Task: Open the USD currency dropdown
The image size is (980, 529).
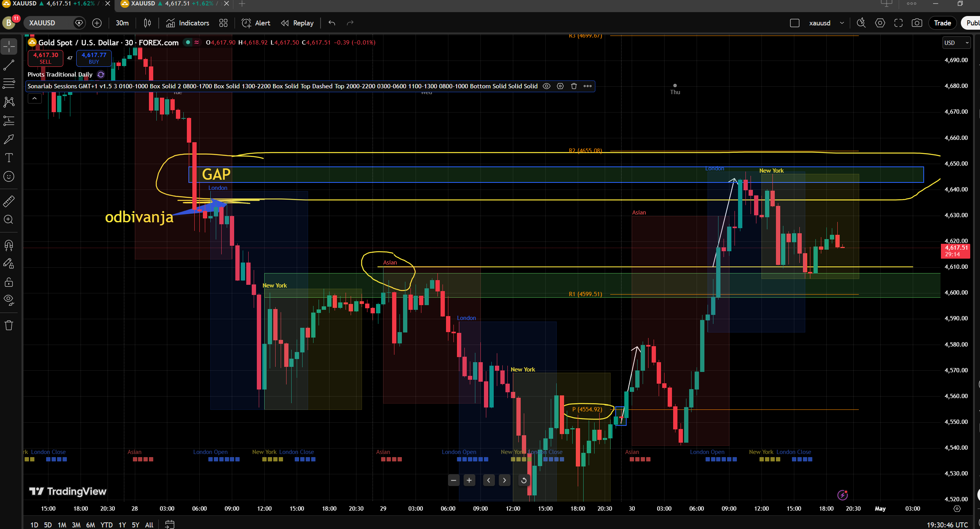Action: point(956,43)
